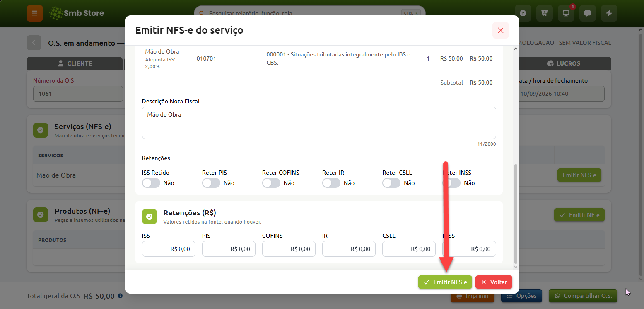The width and height of the screenshot is (644, 309).
Task: Toggle the Reter IR switch
Action: (x=331, y=183)
